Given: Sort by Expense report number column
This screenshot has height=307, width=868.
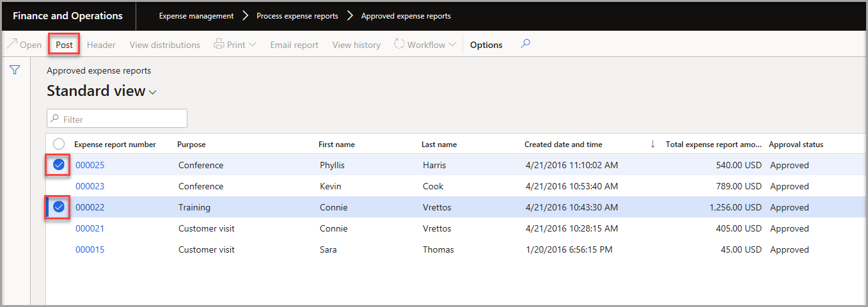Looking at the screenshot, I should point(115,145).
